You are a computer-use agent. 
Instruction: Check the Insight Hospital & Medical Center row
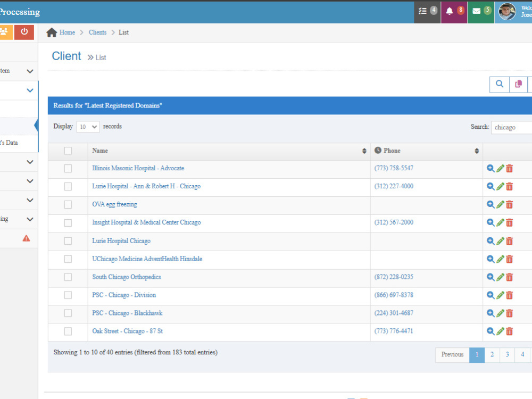click(x=68, y=222)
